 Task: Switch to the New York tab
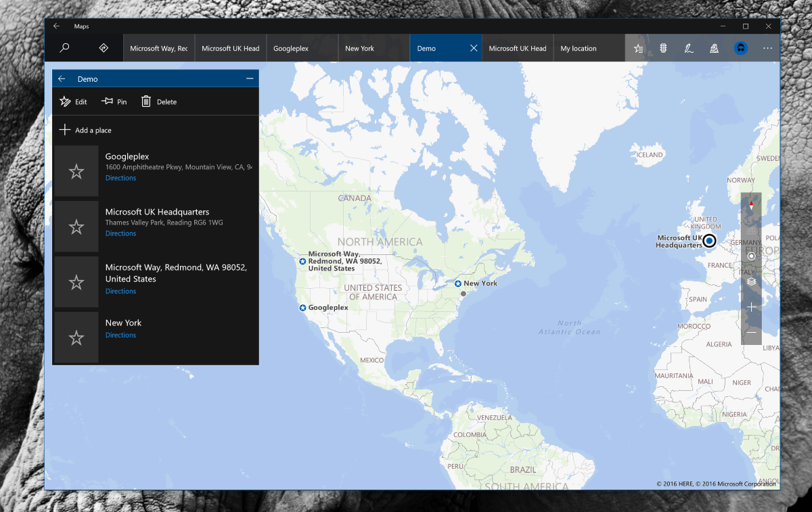coord(359,47)
